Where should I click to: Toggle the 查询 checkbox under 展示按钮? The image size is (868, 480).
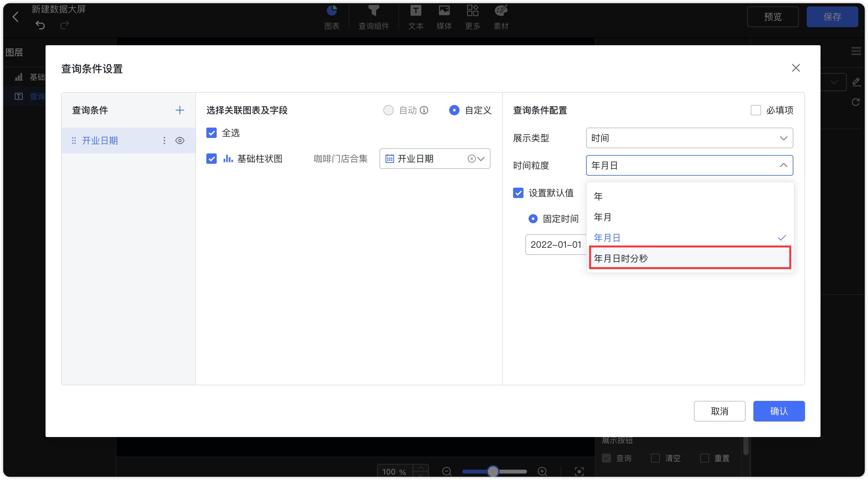(606, 458)
